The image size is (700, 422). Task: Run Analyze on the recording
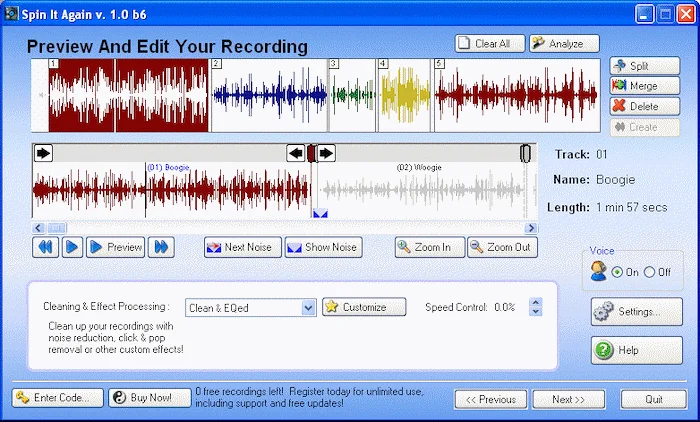[564, 43]
